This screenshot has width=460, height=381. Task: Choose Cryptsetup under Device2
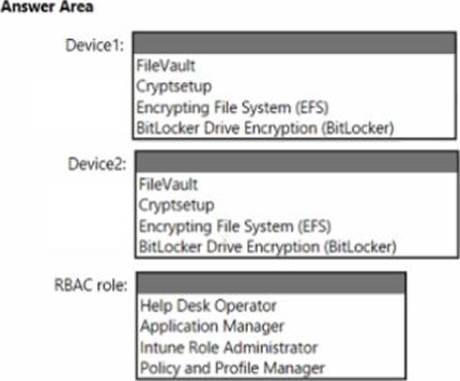(x=176, y=205)
